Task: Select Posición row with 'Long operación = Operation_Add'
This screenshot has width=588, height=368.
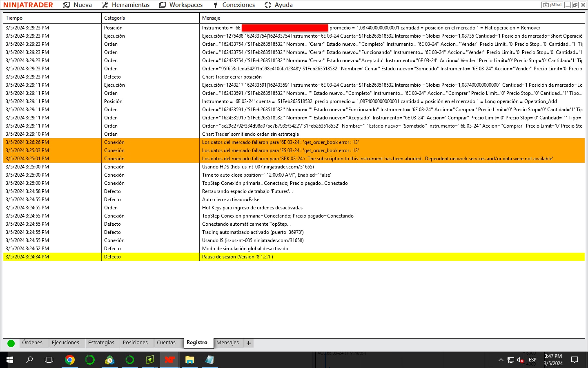Action: (x=294, y=101)
